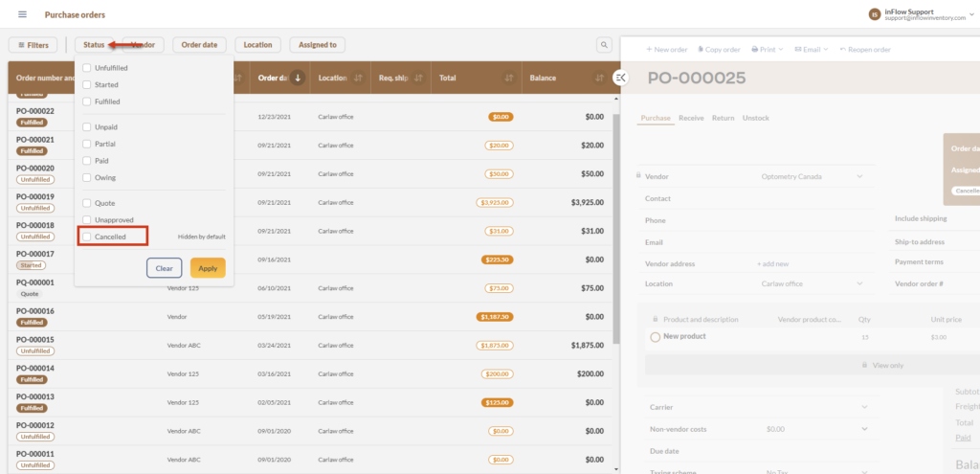Click the Print printer icon
The width and height of the screenshot is (980, 474).
pos(754,50)
